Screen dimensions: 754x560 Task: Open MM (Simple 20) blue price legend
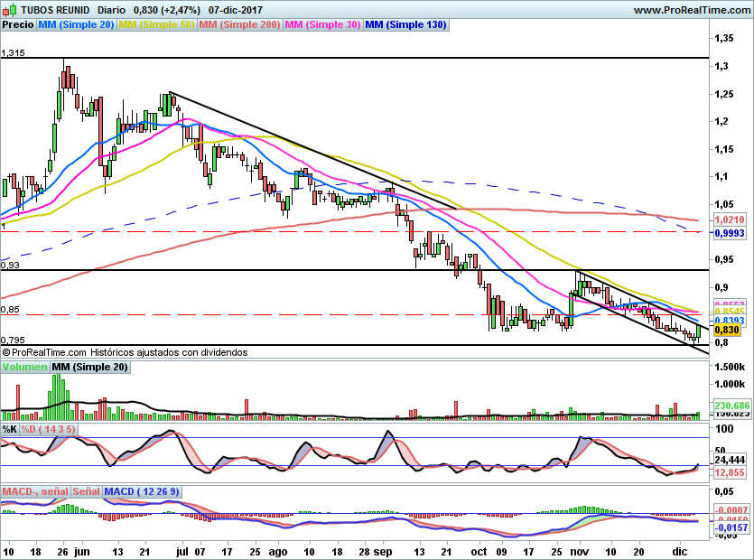76,24
